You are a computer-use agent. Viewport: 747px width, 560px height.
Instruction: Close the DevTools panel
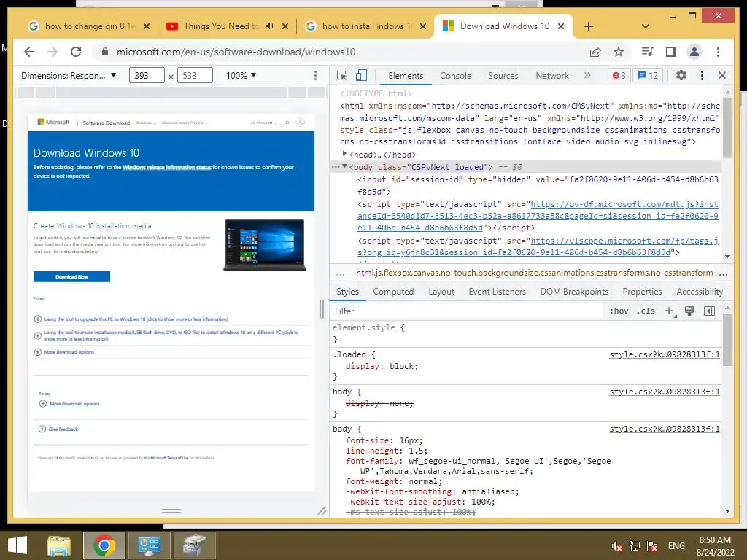click(722, 75)
